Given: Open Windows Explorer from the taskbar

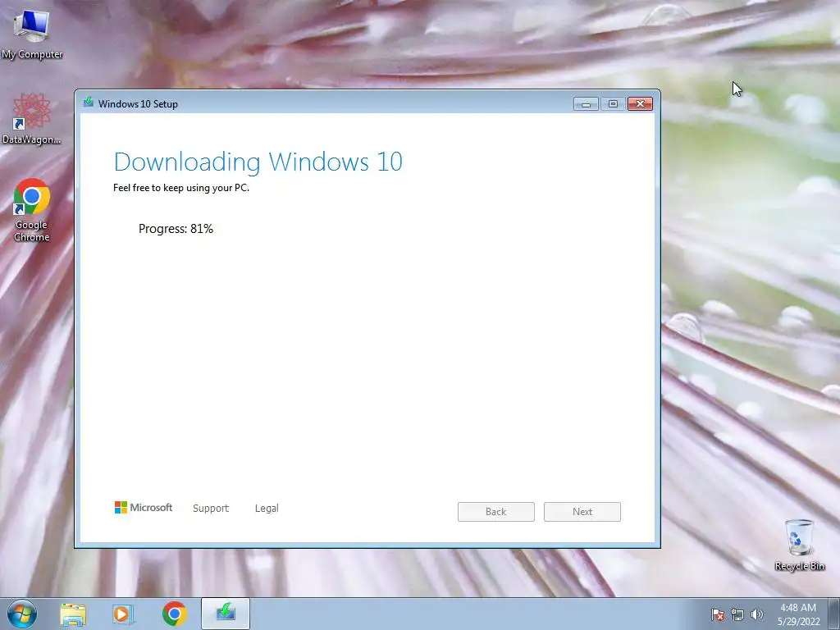Looking at the screenshot, I should (x=73, y=614).
